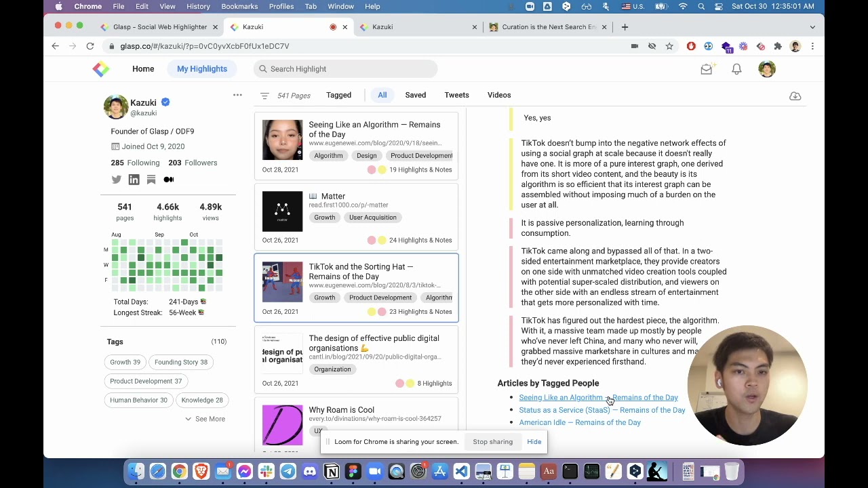Open the tab search chevron in Chrome
The width and height of the screenshot is (868, 488).
812,27
